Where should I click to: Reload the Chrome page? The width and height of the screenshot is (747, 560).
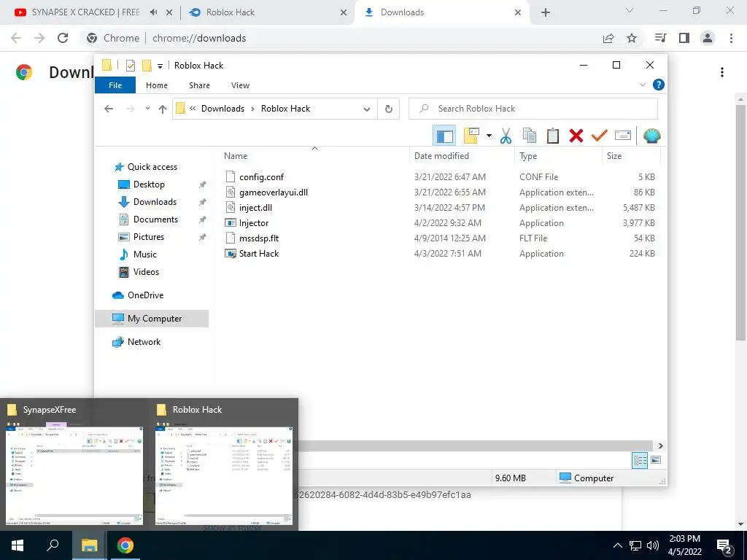(63, 38)
